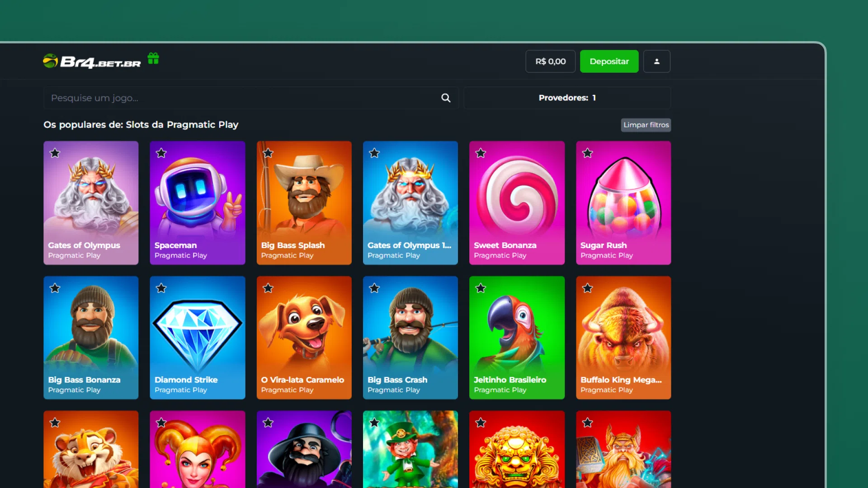The image size is (868, 488).
Task: Star the Big Bass Splash game
Action: (x=268, y=153)
